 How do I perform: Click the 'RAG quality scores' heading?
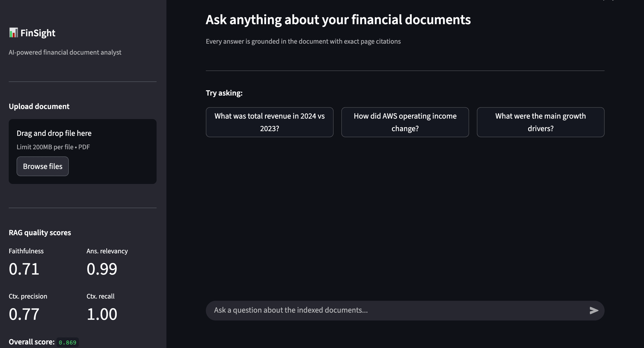[40, 233]
